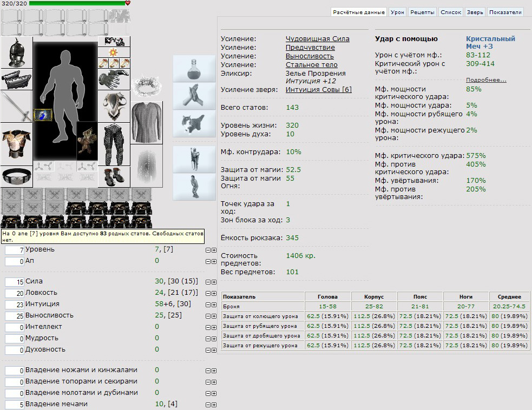Decrease Выносливость with its minus button

(x=208, y=316)
